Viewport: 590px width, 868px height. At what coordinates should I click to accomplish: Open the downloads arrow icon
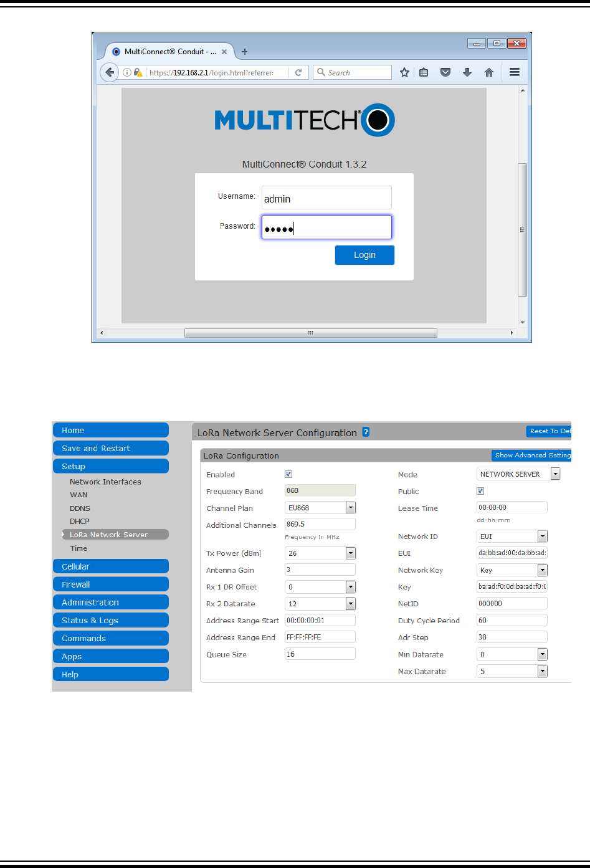467,72
